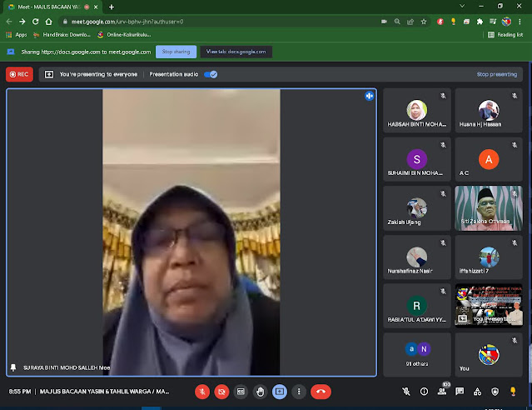Raise hand in the meeting
Screen dimensions: 532x410
[261, 392]
